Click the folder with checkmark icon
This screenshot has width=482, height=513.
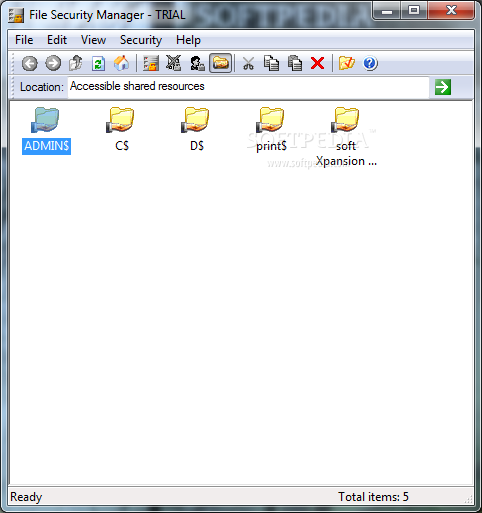pyautogui.click(x=347, y=63)
